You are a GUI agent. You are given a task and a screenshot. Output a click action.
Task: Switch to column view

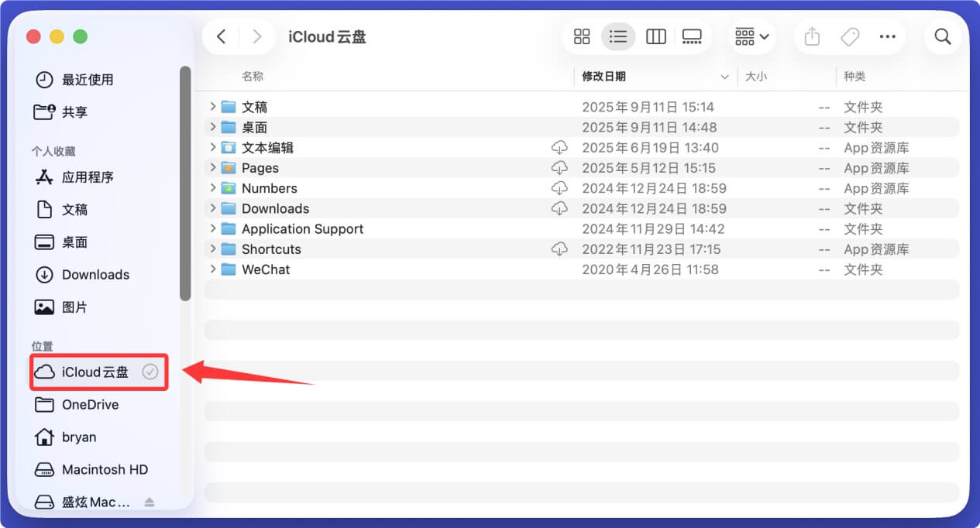tap(655, 36)
